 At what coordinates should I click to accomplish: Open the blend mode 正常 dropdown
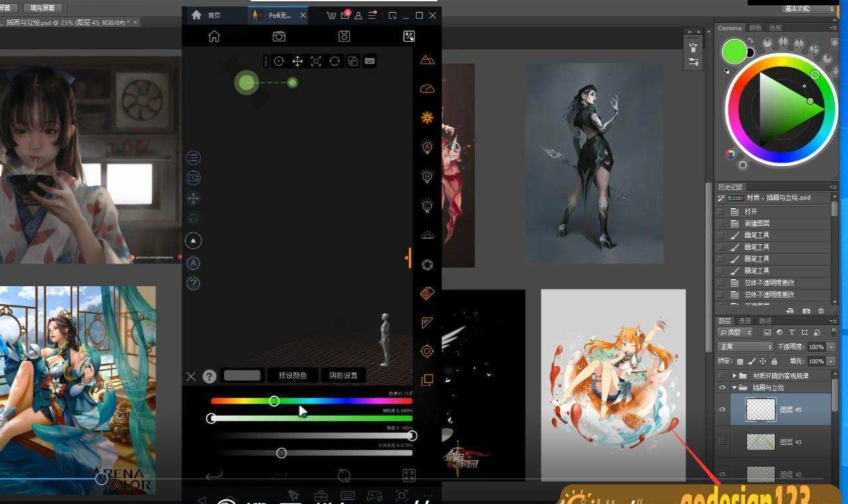(746, 347)
